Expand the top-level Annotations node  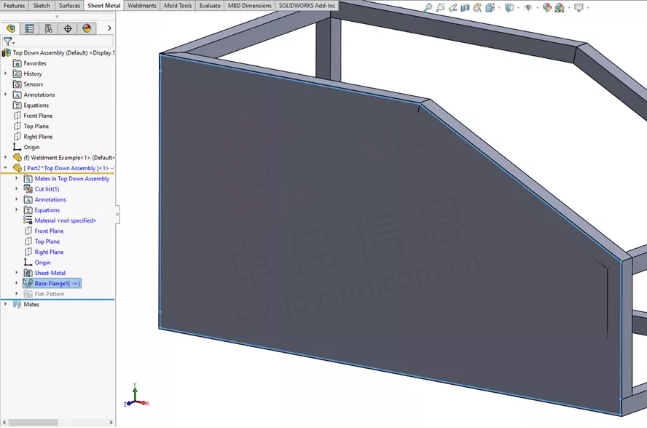click(x=5, y=95)
